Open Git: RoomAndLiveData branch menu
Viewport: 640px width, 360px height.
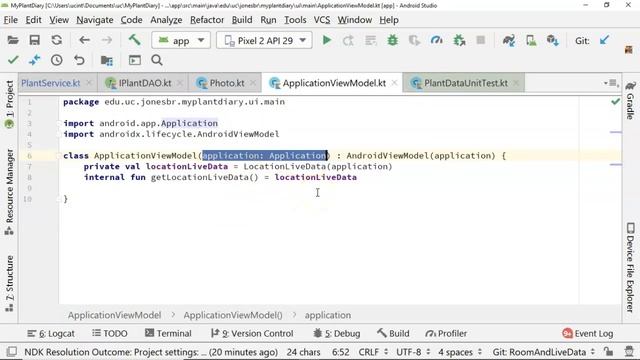[543, 352]
